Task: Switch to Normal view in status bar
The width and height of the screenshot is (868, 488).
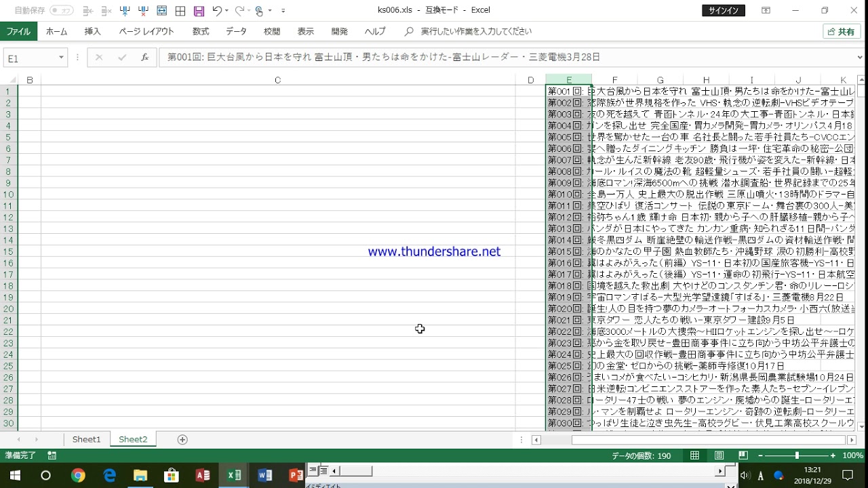Action: click(694, 456)
